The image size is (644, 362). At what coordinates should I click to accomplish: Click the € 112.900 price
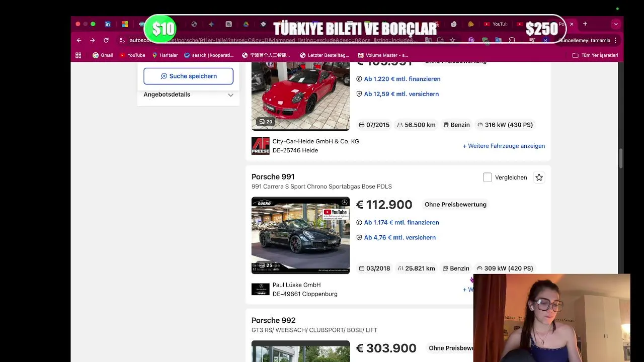[384, 205]
